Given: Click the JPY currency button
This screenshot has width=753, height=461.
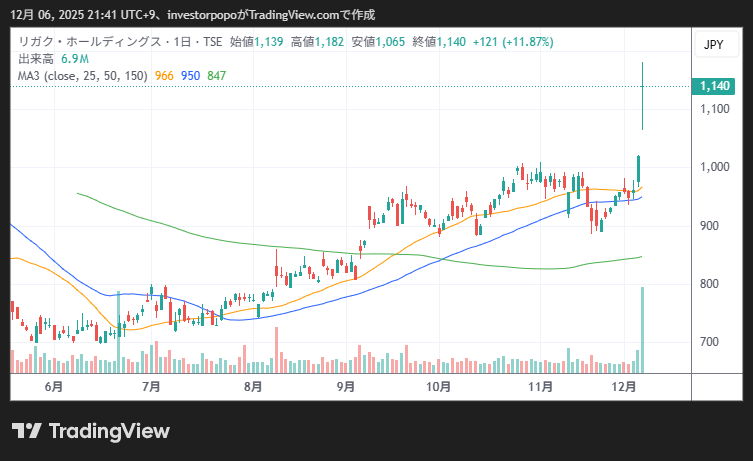Looking at the screenshot, I should (x=713, y=44).
